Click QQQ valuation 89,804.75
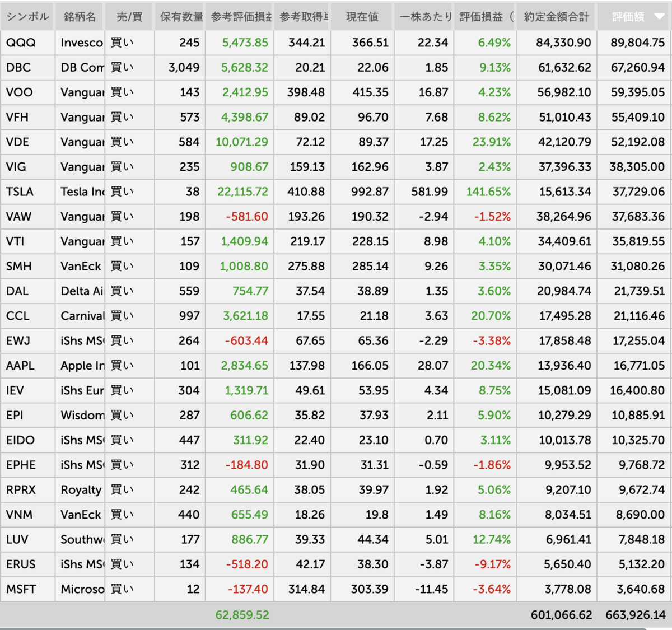The image size is (672, 630). pos(638,43)
